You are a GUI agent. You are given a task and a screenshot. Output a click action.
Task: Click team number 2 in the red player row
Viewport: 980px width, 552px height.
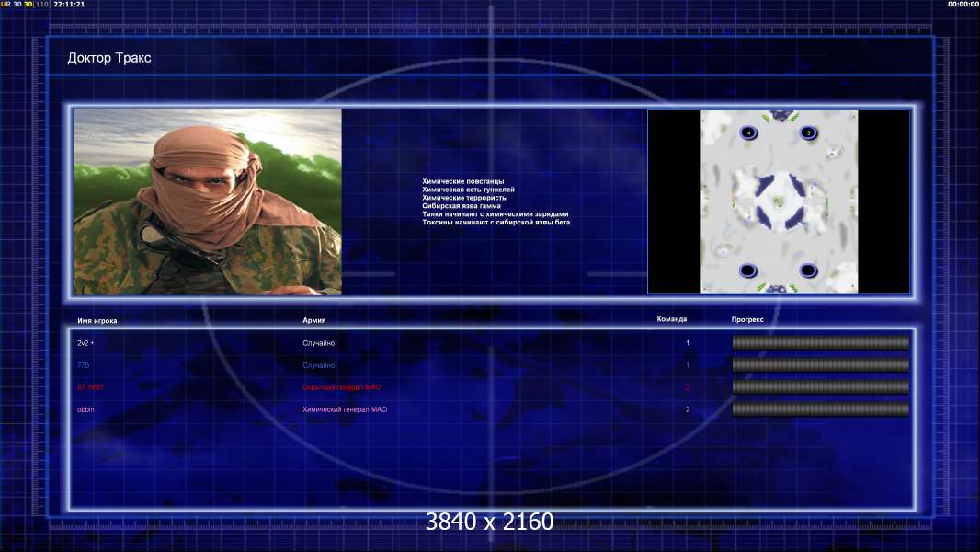[x=688, y=387]
